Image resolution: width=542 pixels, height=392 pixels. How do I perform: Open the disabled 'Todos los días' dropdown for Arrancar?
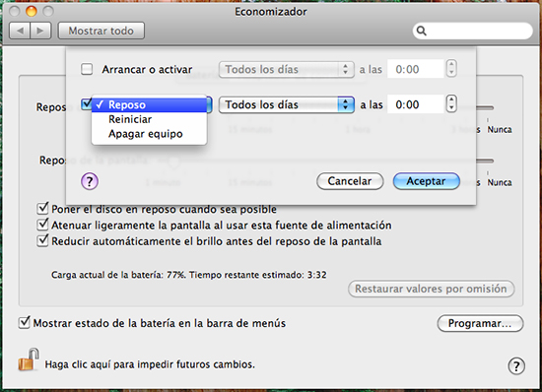286,69
